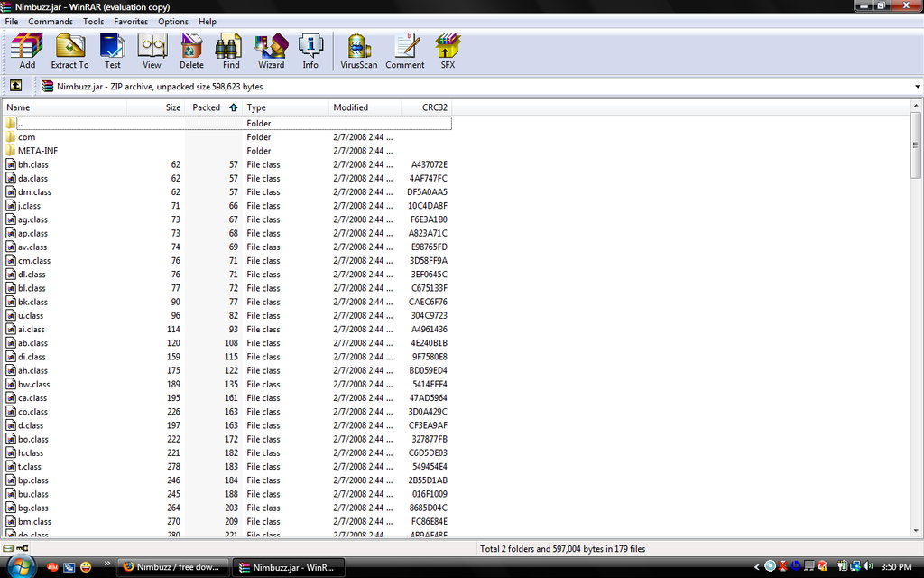Viewport: 924px width, 578px height.
Task: Select the u.class file row
Action: pos(227,315)
